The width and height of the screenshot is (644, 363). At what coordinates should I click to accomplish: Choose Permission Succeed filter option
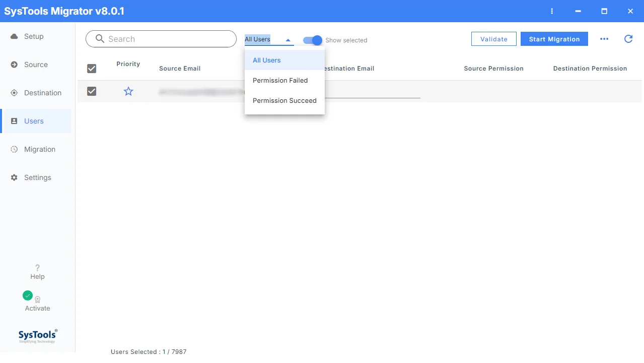coord(284,100)
